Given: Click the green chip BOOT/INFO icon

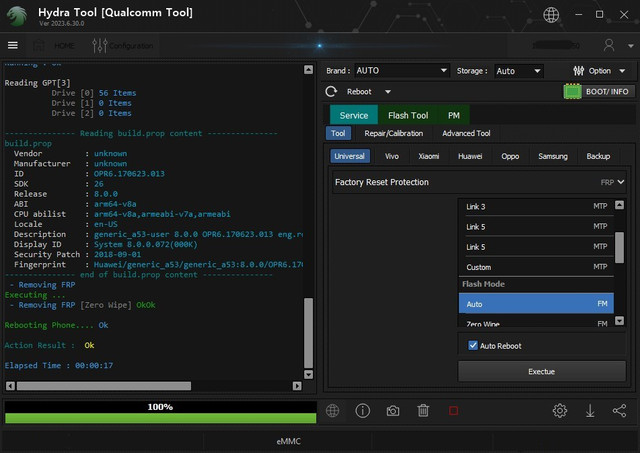Looking at the screenshot, I should point(572,91).
